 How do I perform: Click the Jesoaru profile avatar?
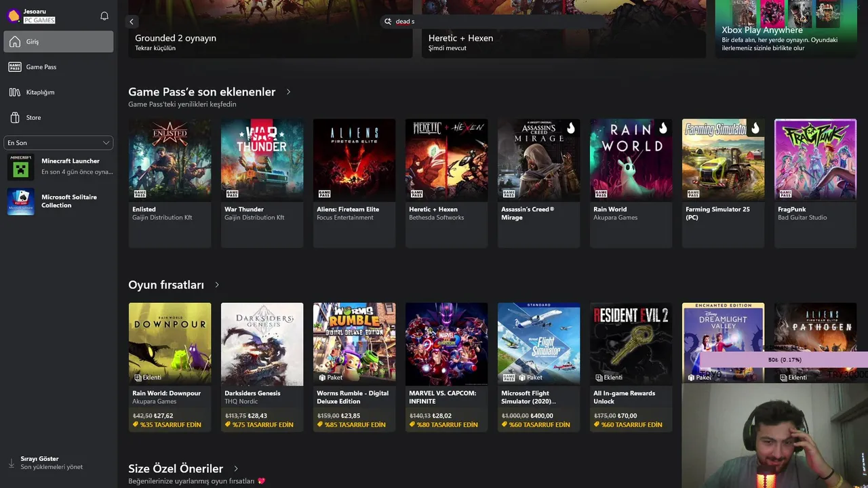14,16
